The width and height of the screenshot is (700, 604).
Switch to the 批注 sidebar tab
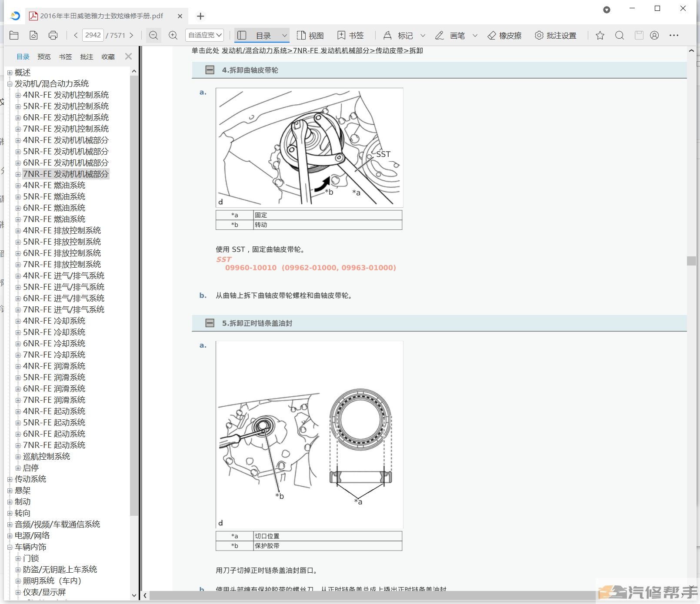87,56
